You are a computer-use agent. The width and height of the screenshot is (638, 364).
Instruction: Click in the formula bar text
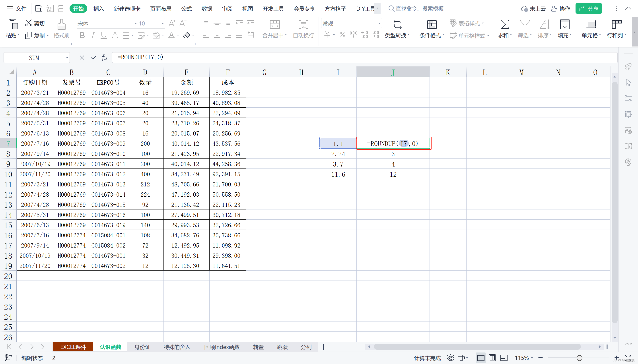pyautogui.click(x=140, y=57)
